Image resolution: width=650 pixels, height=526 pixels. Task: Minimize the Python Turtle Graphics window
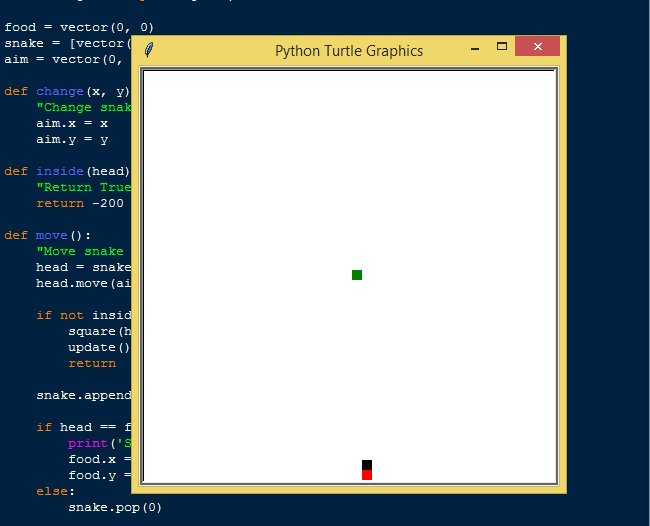click(475, 49)
